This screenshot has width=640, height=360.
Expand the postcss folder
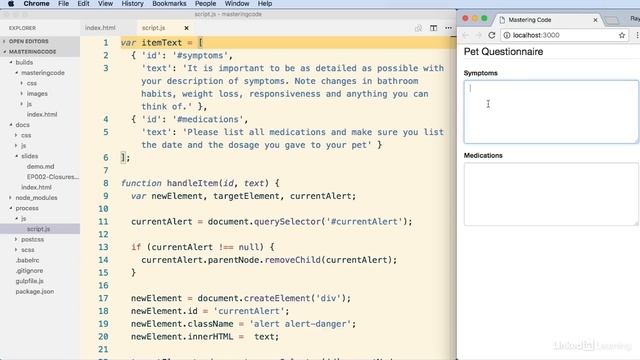[32, 239]
